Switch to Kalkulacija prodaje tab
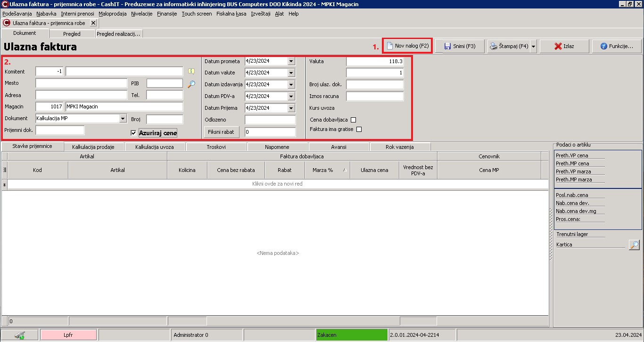This screenshot has width=644, height=342. coord(93,147)
